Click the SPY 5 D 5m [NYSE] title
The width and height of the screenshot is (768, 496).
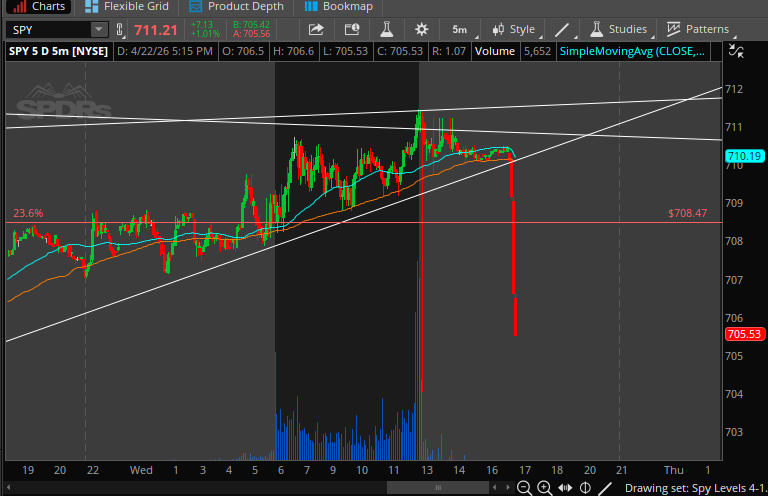click(58, 51)
